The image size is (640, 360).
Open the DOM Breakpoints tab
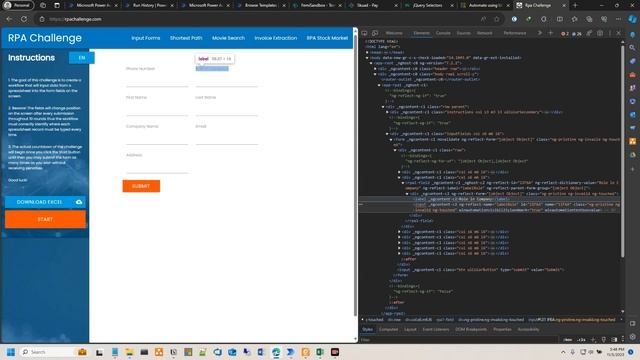(x=471, y=329)
